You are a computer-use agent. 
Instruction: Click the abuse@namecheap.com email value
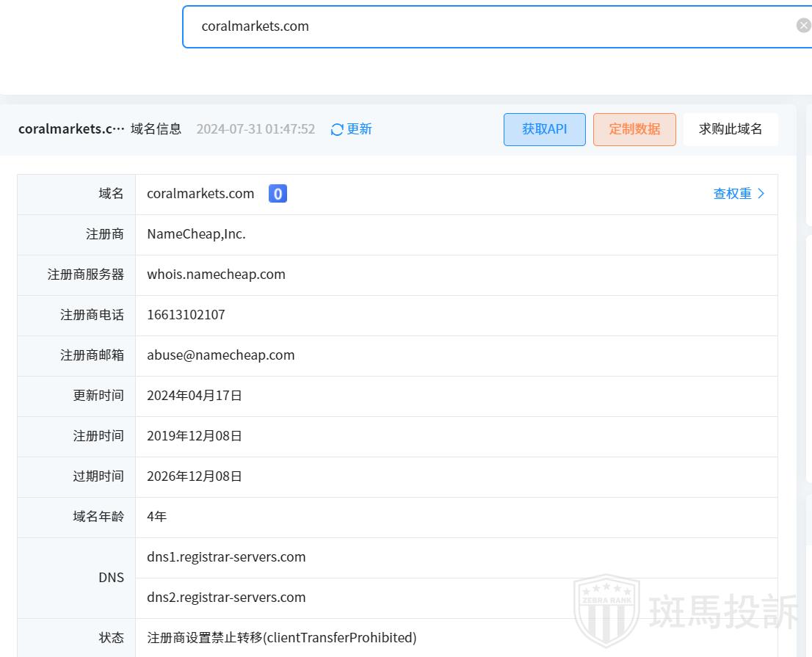tap(220, 355)
